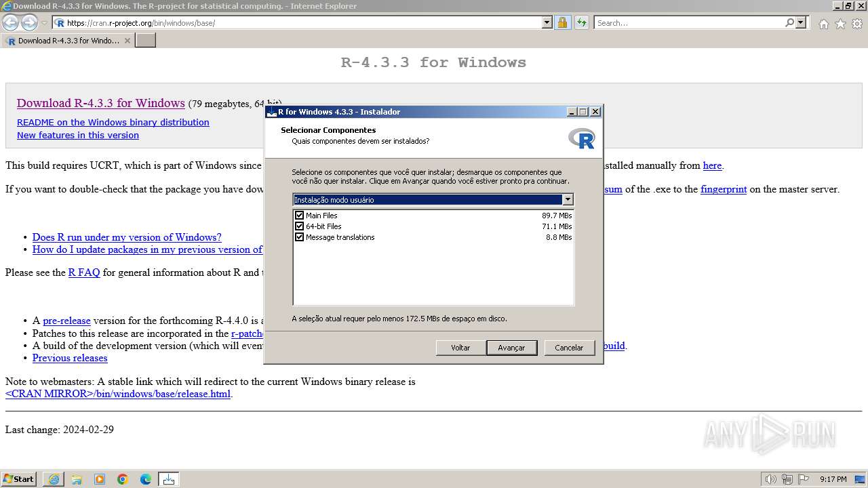Click the clock showing 9:17 PM
The height and width of the screenshot is (488, 868).
click(833, 479)
